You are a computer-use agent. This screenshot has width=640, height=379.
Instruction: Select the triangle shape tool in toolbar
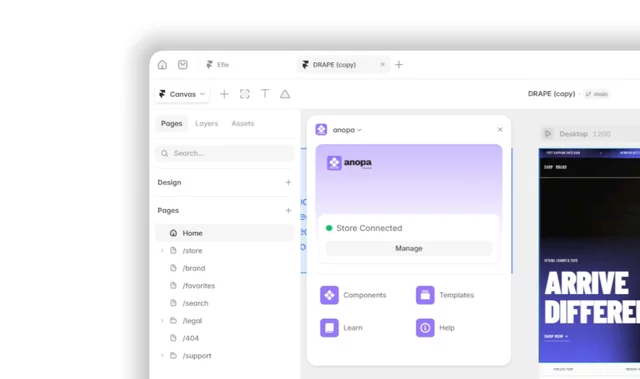point(285,94)
